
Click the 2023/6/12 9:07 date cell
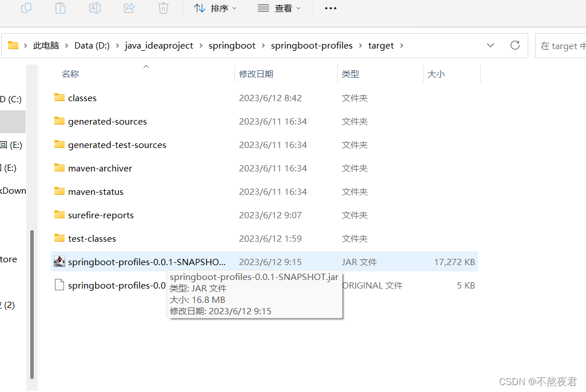pyautogui.click(x=270, y=215)
